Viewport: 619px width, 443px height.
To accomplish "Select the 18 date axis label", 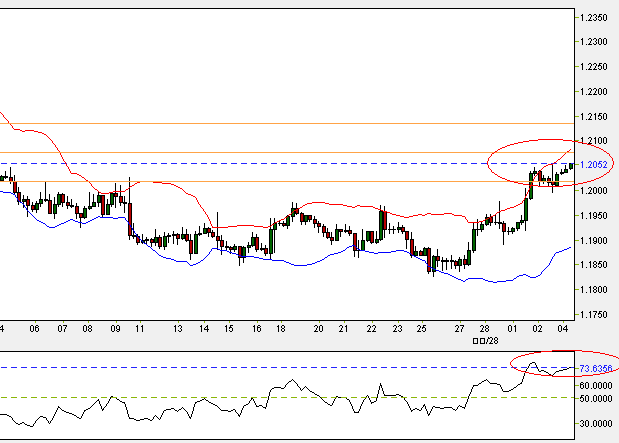I will (x=281, y=328).
